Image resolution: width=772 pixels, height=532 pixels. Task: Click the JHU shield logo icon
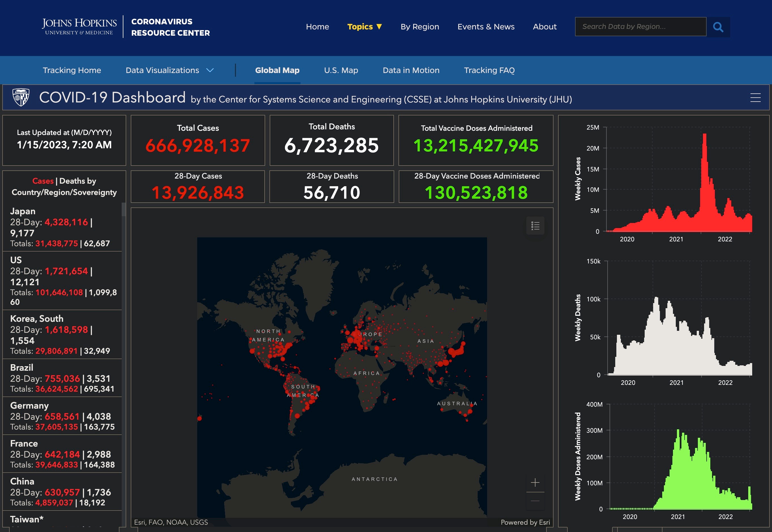point(21,97)
